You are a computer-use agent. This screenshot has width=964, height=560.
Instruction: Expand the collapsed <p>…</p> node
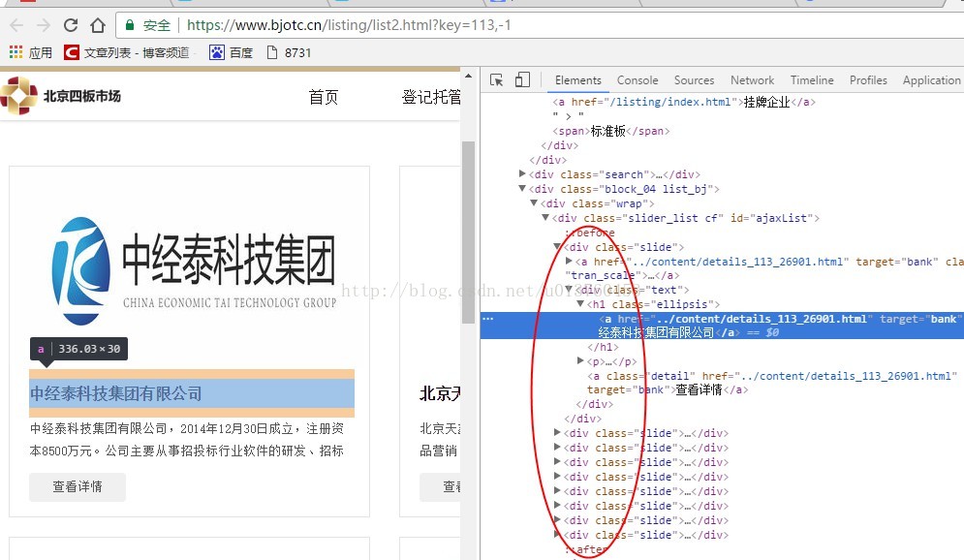pyautogui.click(x=580, y=360)
